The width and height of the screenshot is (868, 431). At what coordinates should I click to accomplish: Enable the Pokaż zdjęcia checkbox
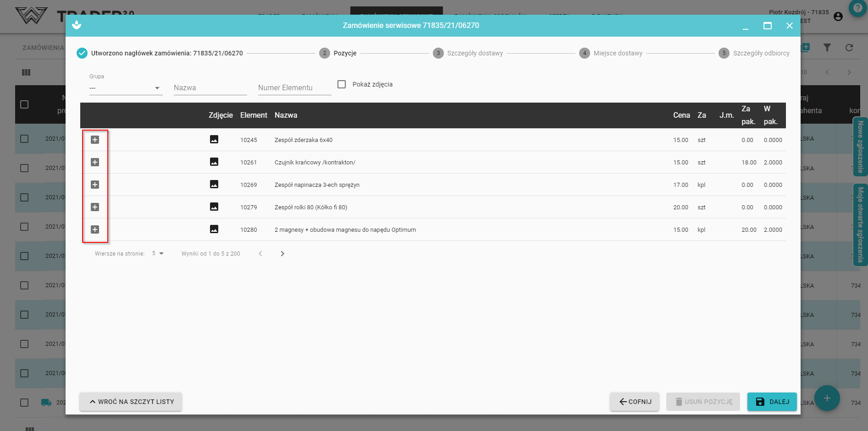pyautogui.click(x=342, y=84)
